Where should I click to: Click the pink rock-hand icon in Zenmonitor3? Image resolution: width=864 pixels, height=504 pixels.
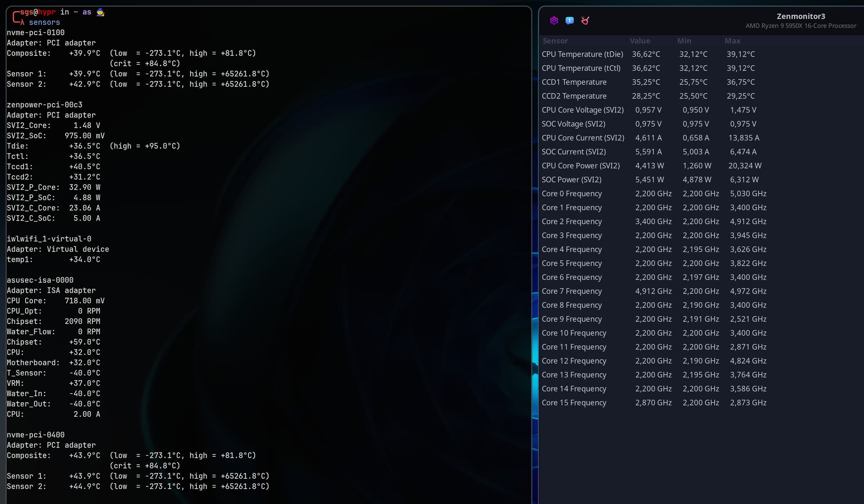tap(585, 21)
